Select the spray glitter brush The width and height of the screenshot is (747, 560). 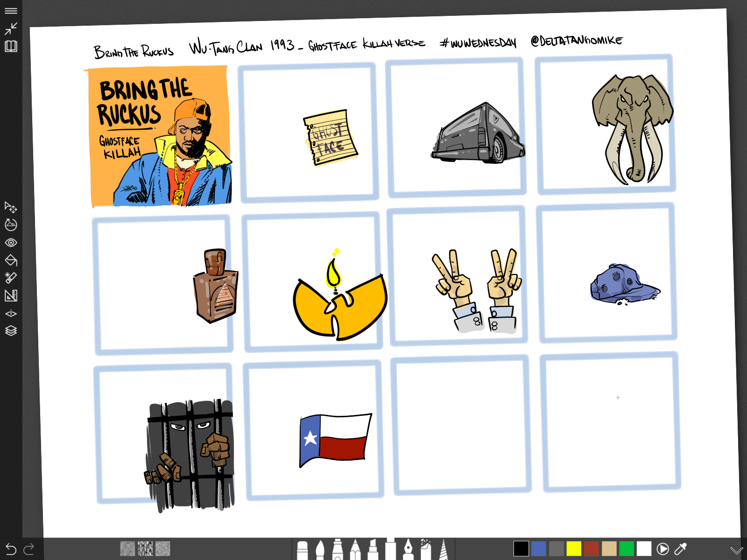click(425, 549)
